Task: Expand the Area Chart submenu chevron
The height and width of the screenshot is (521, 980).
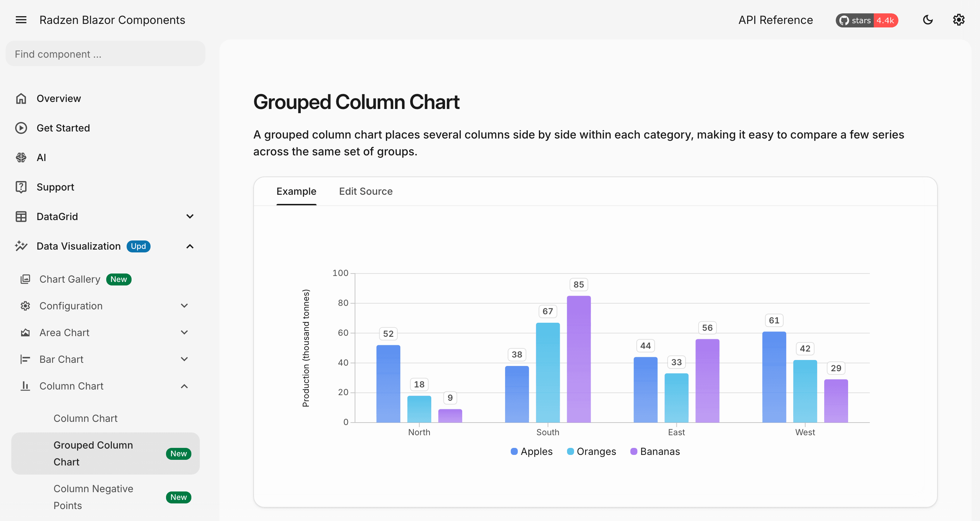Action: (x=185, y=332)
